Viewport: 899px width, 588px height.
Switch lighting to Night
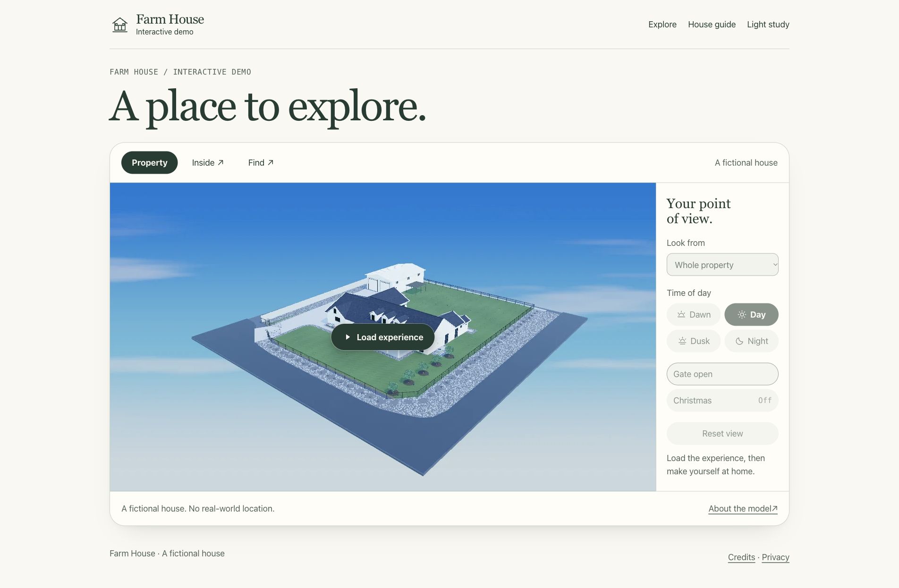[x=751, y=341]
